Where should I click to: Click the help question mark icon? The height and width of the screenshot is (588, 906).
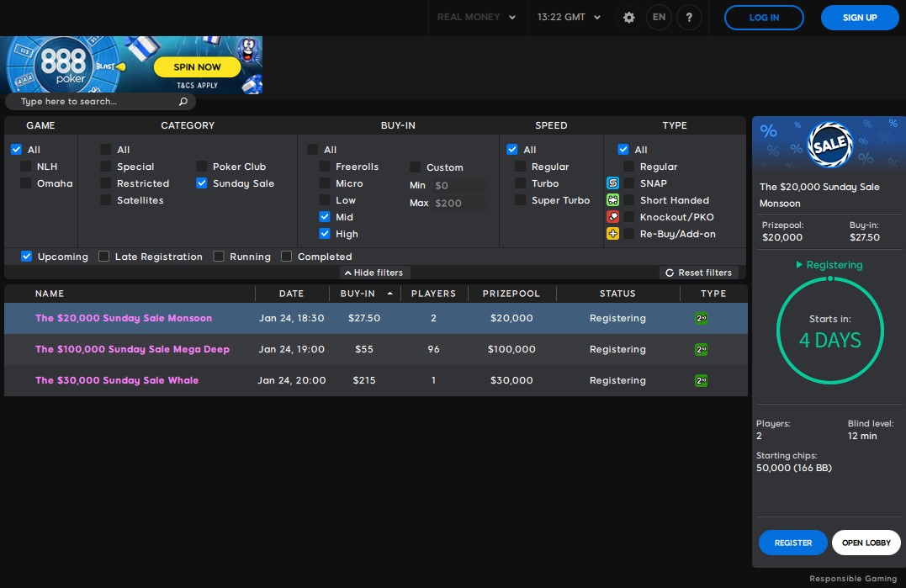point(689,18)
